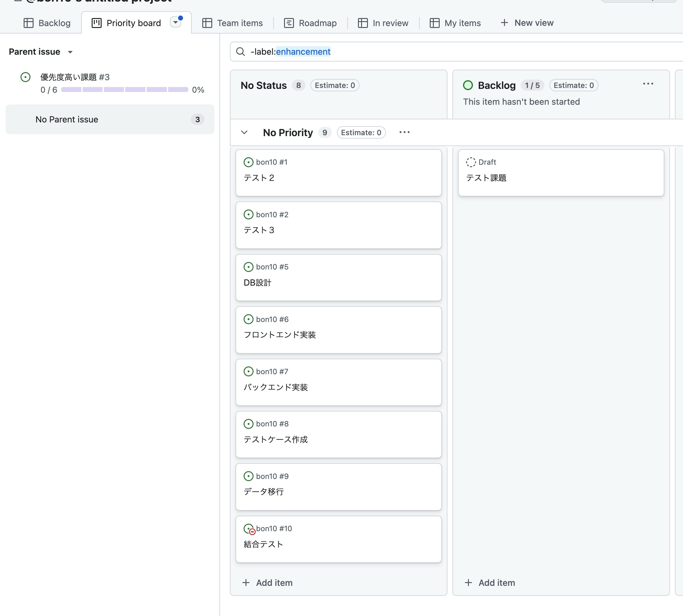The height and width of the screenshot is (616, 683).
Task: Open the Parent issue grouping dropdown
Action: click(70, 52)
